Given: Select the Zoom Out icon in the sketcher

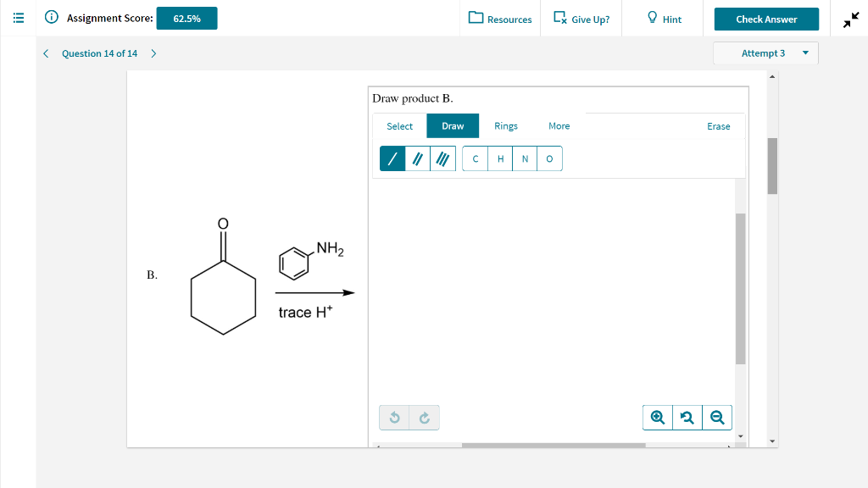Looking at the screenshot, I should [716, 417].
